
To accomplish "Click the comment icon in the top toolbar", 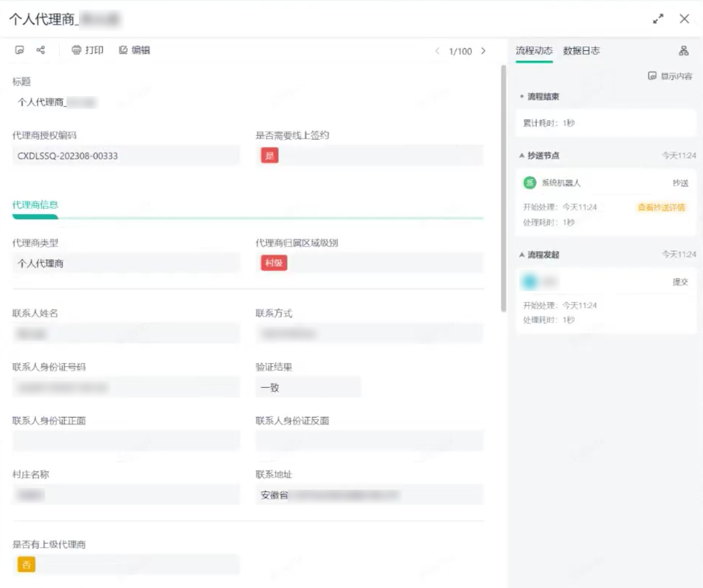I will coord(20,50).
